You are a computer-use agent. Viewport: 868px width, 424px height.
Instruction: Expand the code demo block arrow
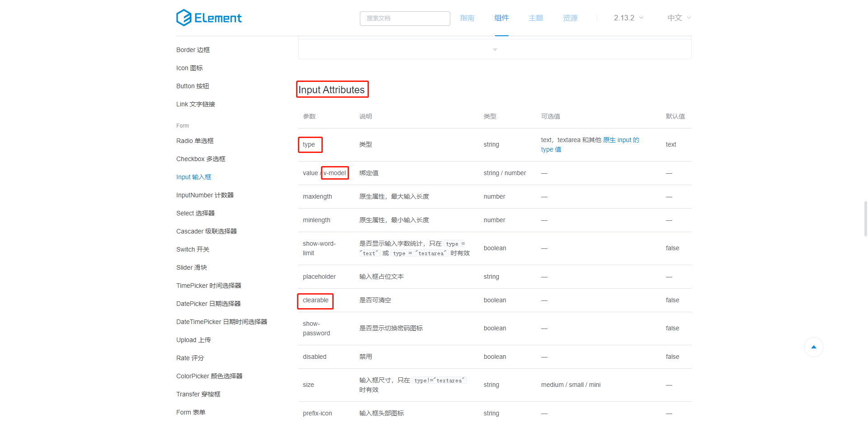495,49
